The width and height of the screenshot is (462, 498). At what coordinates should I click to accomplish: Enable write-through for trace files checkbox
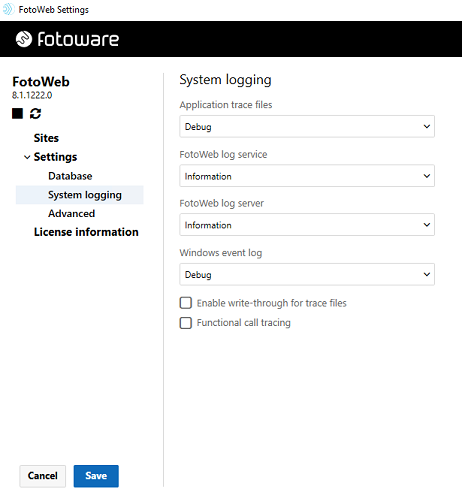coord(186,303)
